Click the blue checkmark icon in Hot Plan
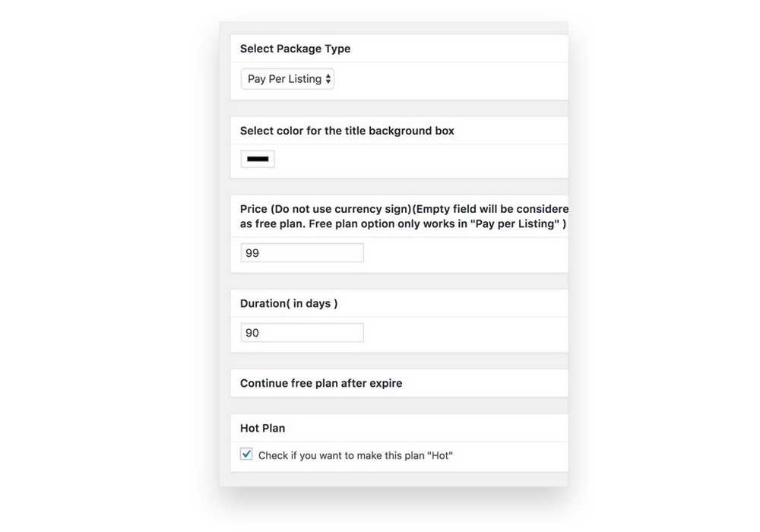The image size is (760, 532). [x=246, y=454]
